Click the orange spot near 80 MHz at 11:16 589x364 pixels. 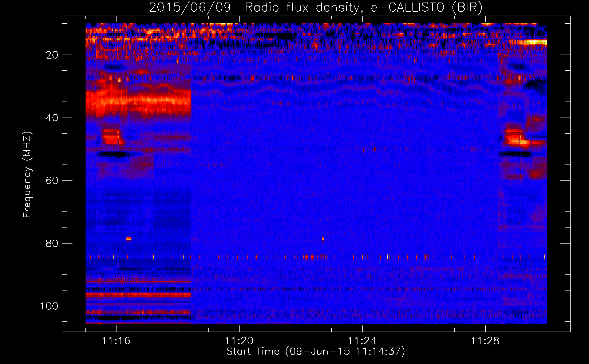pos(129,239)
